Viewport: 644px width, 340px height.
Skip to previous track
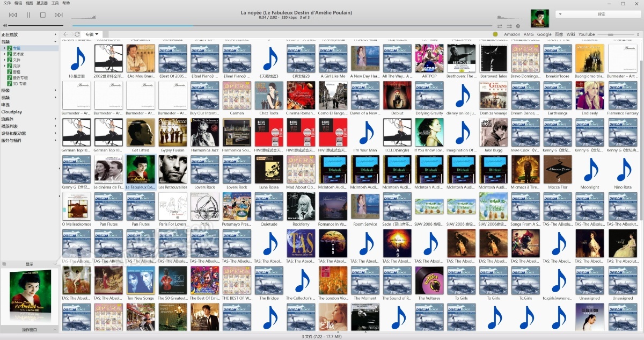coord(13,15)
